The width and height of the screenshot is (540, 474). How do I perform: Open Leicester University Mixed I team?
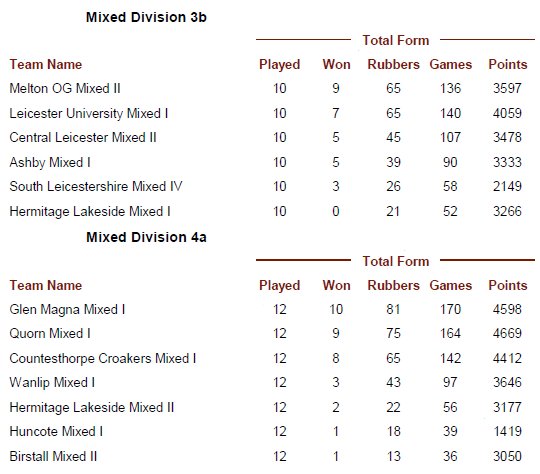89,113
